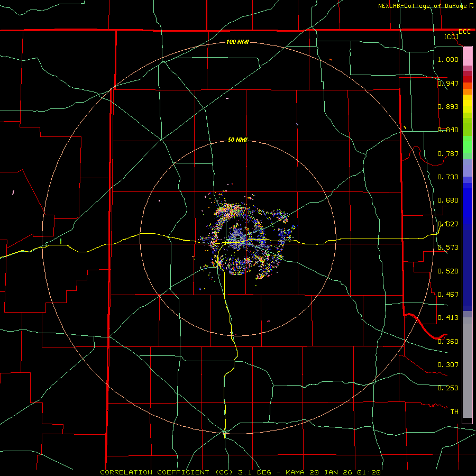This screenshot has width=476, height=476.
Task: Click the 50 NMI range ring label
Action: click(x=237, y=140)
